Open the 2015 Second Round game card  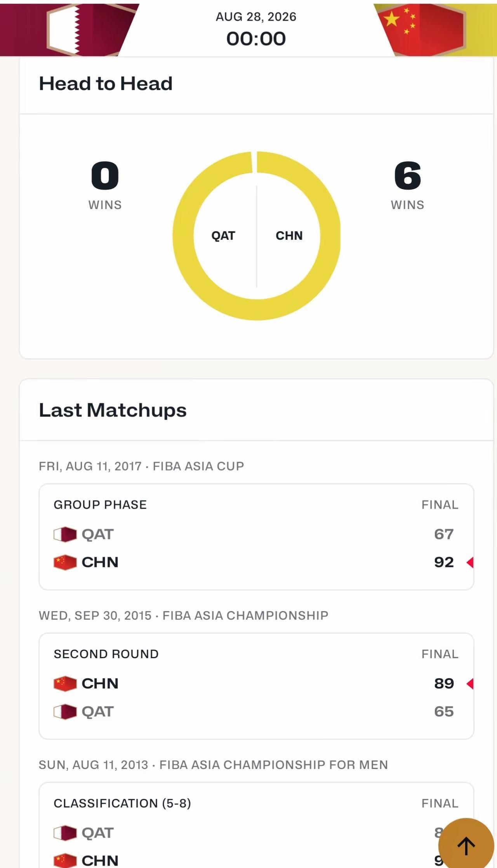pos(256,686)
